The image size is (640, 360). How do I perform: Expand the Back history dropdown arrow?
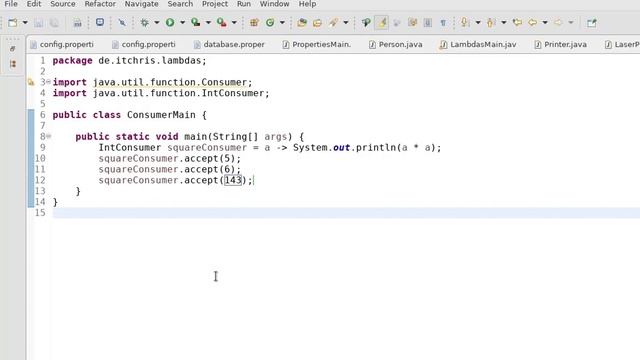point(545,23)
